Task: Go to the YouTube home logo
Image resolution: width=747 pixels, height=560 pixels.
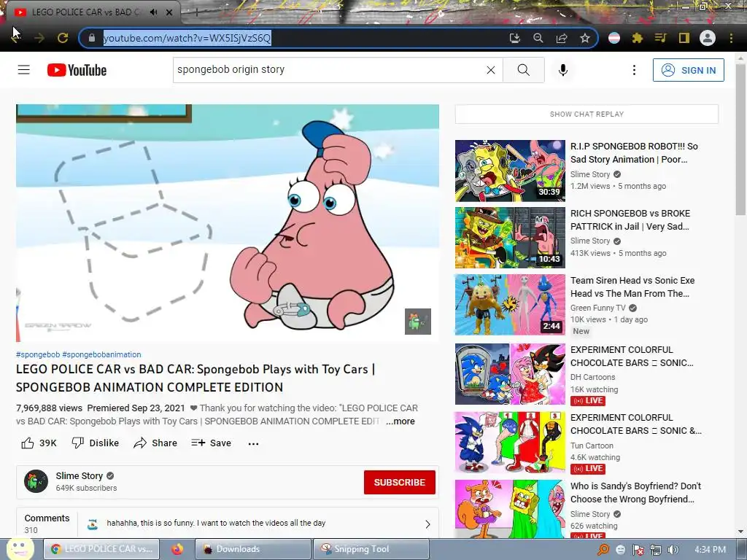Action: point(77,70)
